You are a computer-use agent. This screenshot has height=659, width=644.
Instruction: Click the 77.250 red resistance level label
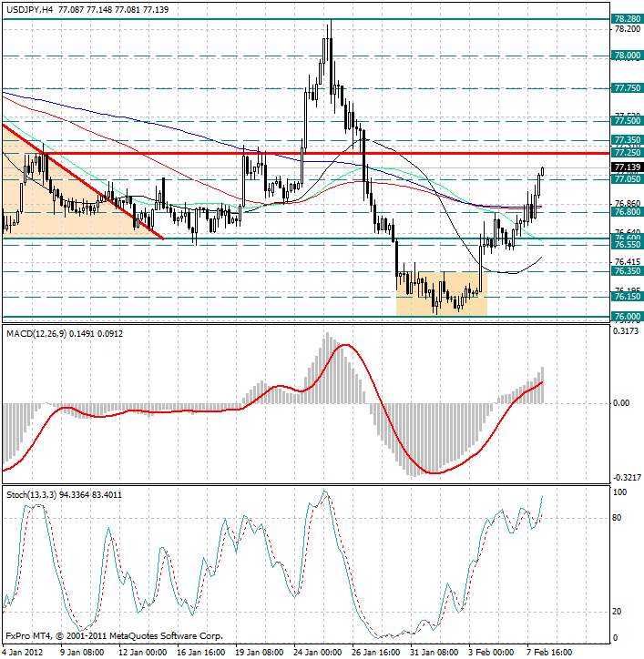627,153
